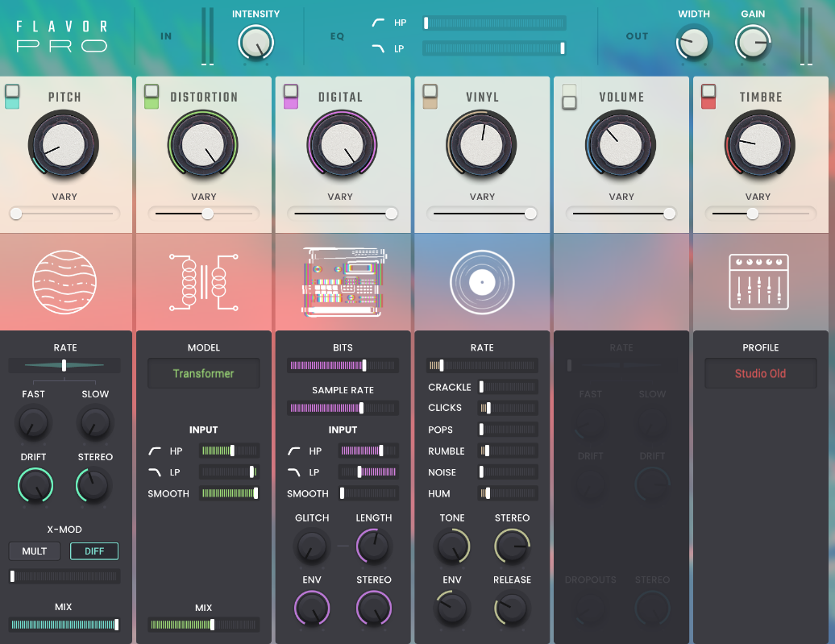Click the Digital Sample Rate slider
The height and width of the screenshot is (644, 835).
click(343, 408)
